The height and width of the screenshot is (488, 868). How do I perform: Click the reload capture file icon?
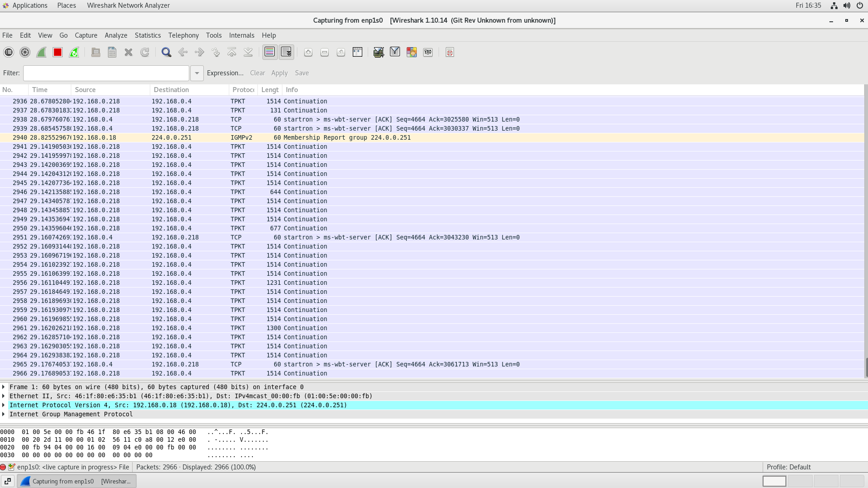click(145, 52)
